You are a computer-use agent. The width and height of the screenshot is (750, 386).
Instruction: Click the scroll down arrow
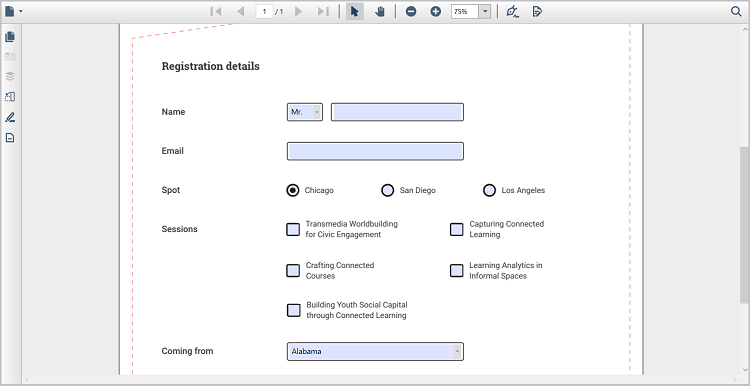[x=744, y=369]
